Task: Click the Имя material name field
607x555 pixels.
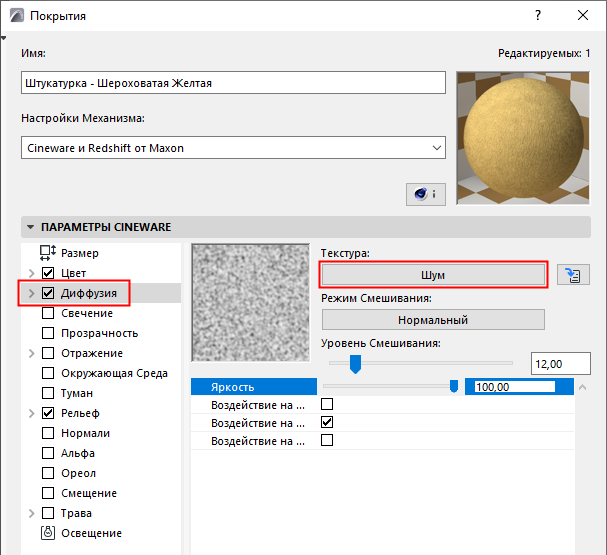Action: (232, 83)
